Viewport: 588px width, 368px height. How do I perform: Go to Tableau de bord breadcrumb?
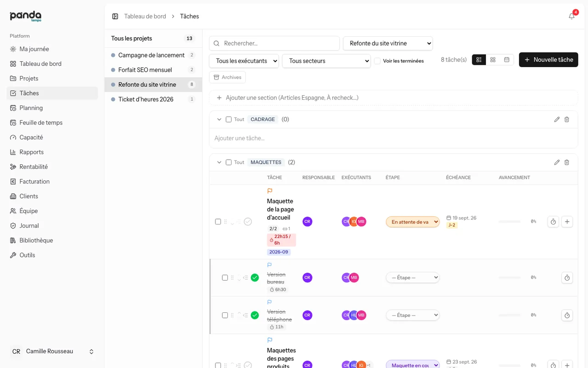(x=145, y=16)
